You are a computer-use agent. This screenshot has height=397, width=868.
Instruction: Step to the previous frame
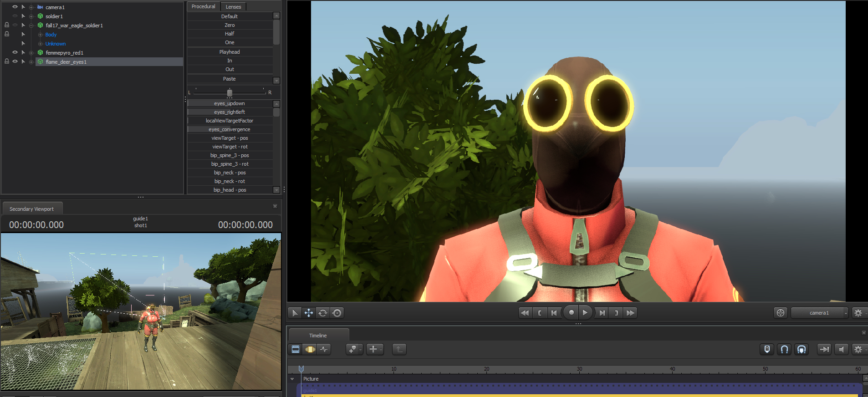[x=554, y=313]
